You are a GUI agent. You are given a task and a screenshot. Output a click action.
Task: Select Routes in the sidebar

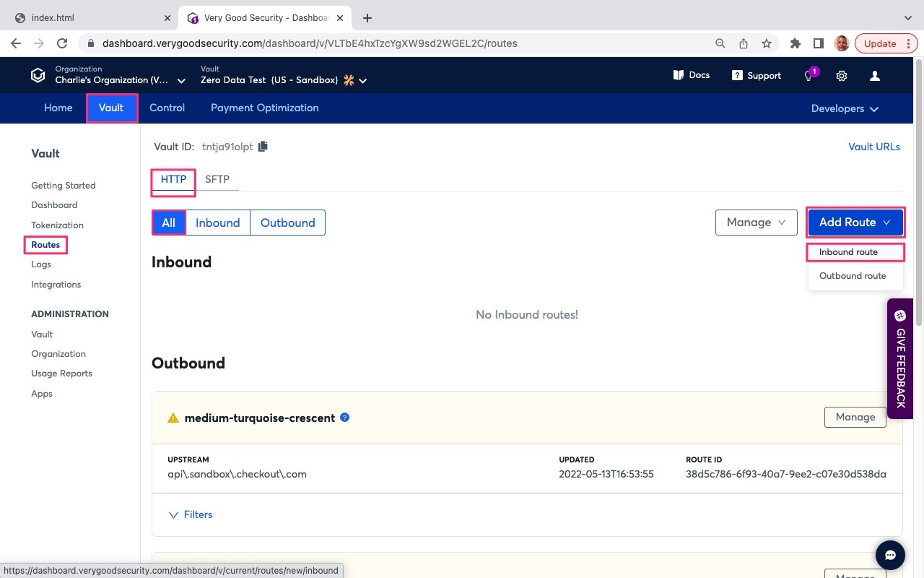(45, 245)
